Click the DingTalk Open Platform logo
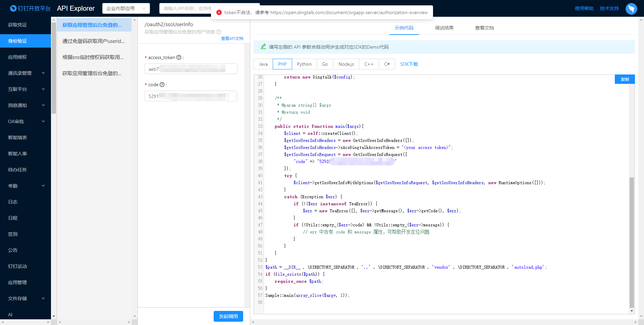Screen dimensions: 644x325 [x=30, y=8]
